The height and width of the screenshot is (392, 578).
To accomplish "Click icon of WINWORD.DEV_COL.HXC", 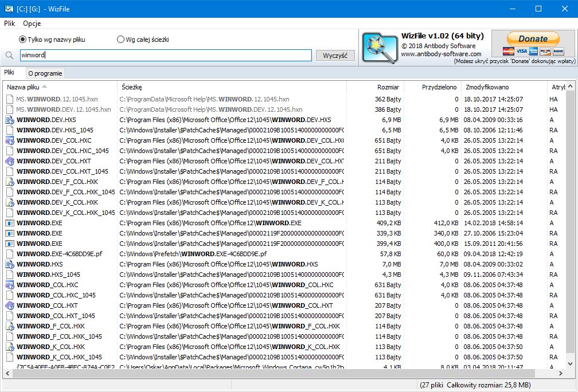I will [x=10, y=140].
